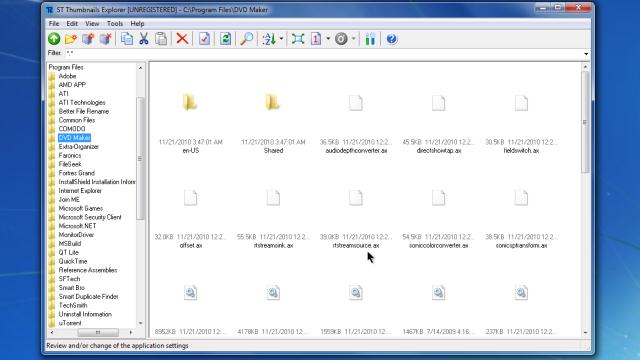Viewport: 640px width, 360px height.
Task: Open search with the magnifier icon
Action: coord(247,39)
